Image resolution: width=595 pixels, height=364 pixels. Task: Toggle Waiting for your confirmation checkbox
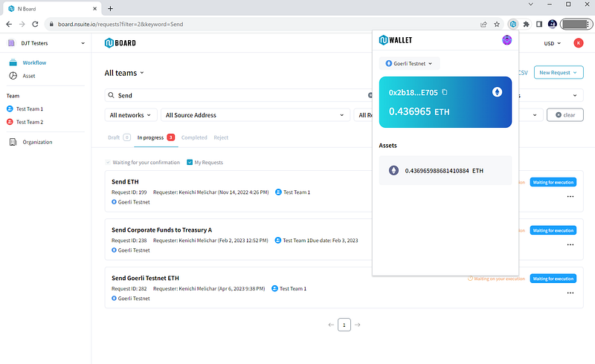click(108, 162)
